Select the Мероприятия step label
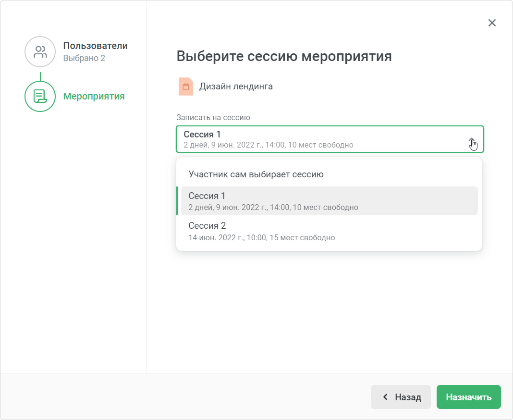Viewport: 513px width, 420px height. 94,96
